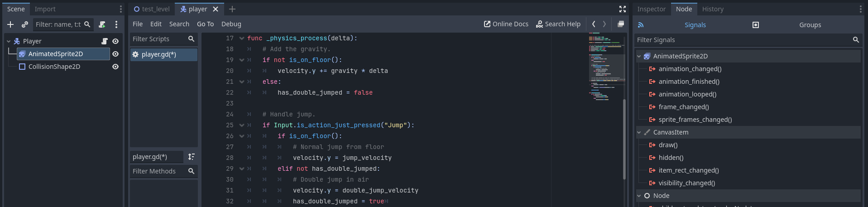This screenshot has height=207, width=868.
Task: Open script icon on Player node
Action: (105, 41)
